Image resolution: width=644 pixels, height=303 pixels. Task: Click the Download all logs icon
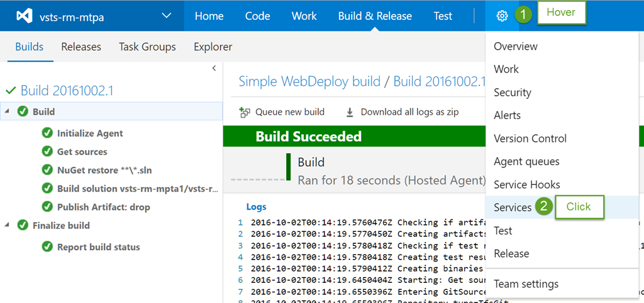tap(350, 112)
